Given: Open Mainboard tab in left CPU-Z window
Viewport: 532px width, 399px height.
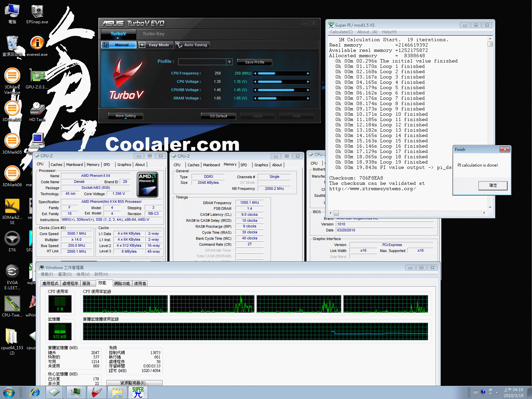Looking at the screenshot, I should (x=74, y=165).
